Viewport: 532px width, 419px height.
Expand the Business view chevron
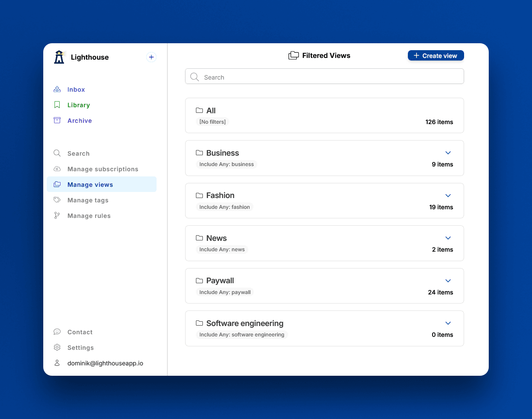point(448,153)
